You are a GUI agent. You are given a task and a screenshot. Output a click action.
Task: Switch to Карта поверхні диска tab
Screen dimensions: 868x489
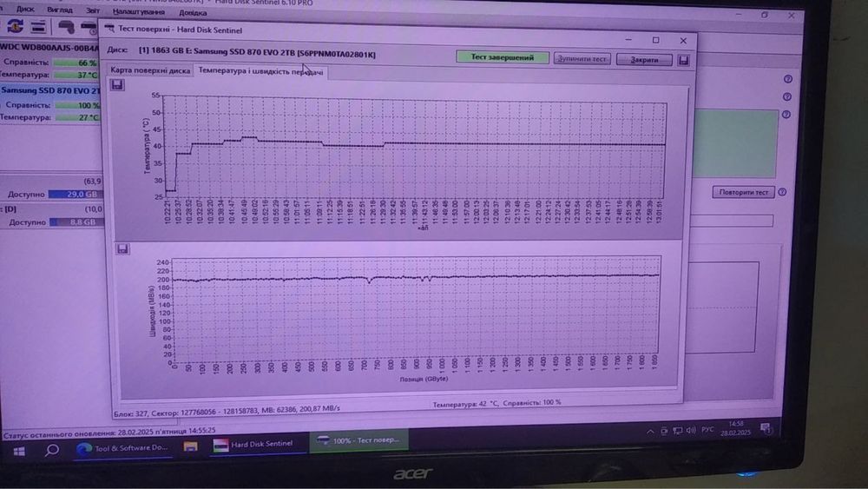(150, 70)
